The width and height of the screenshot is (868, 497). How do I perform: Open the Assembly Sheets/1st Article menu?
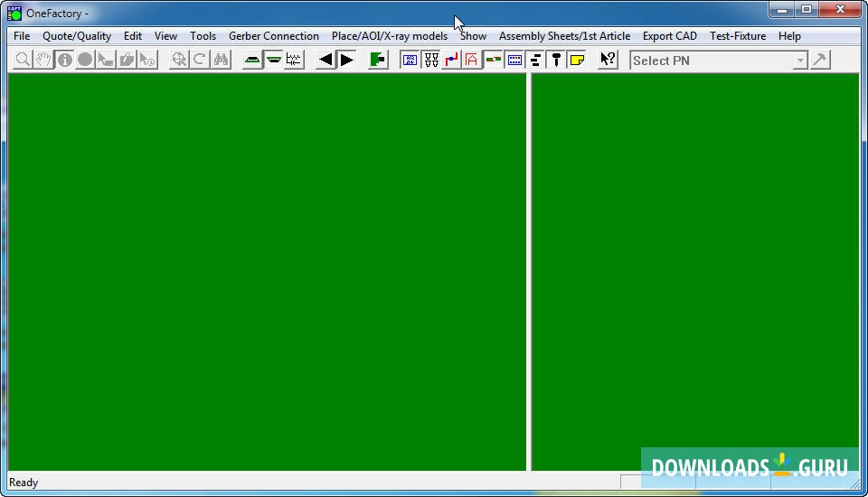point(564,36)
